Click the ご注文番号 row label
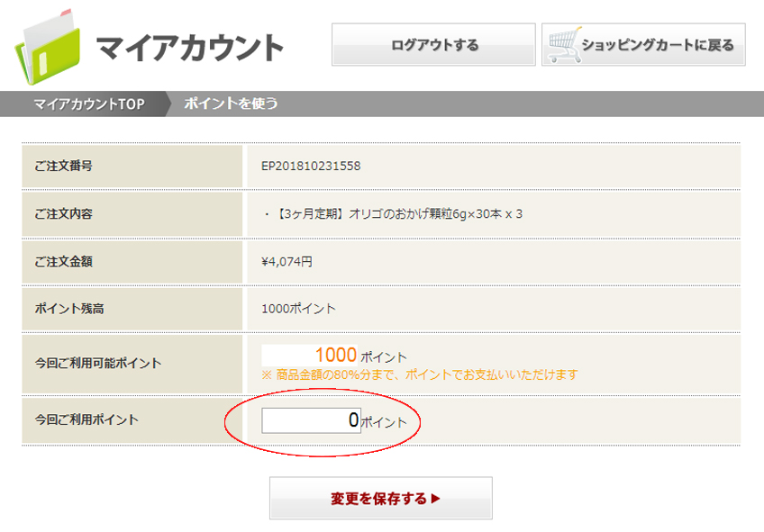Viewport: 764px width, 532px height. [63, 167]
